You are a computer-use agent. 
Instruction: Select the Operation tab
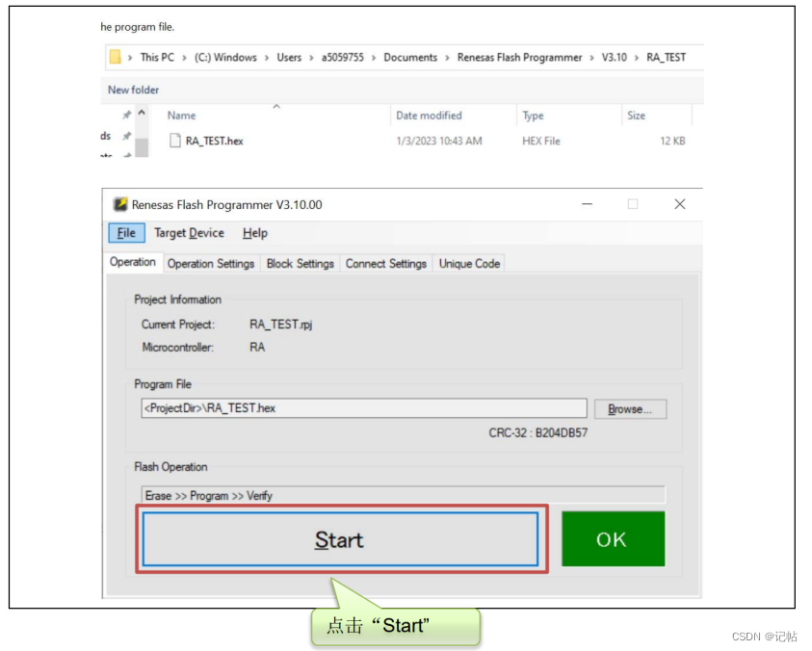click(133, 262)
